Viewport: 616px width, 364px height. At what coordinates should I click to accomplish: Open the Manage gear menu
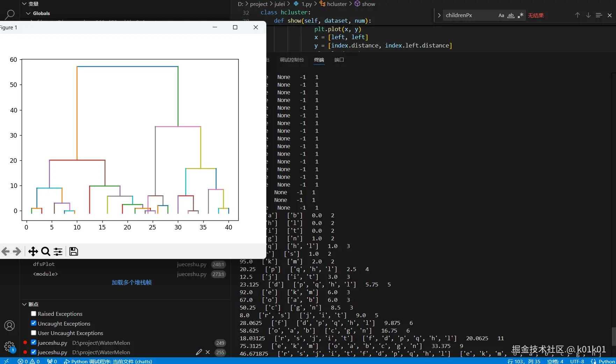coord(9,347)
